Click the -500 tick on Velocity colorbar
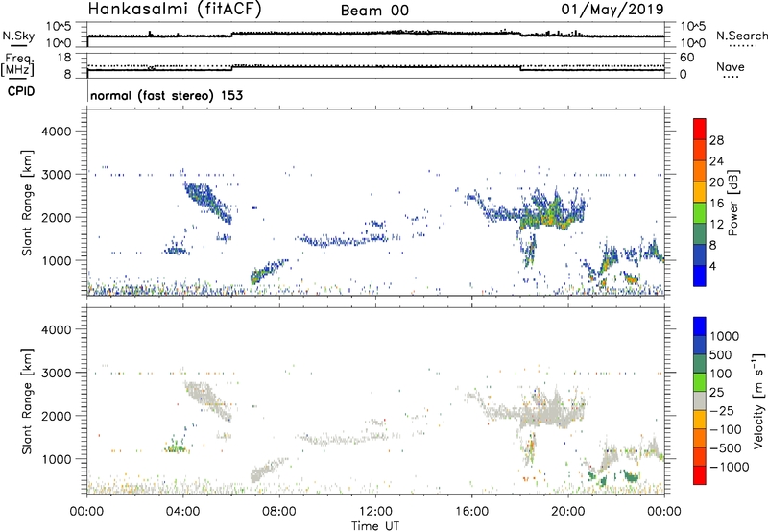This screenshot has width=768, height=532. 726,447
